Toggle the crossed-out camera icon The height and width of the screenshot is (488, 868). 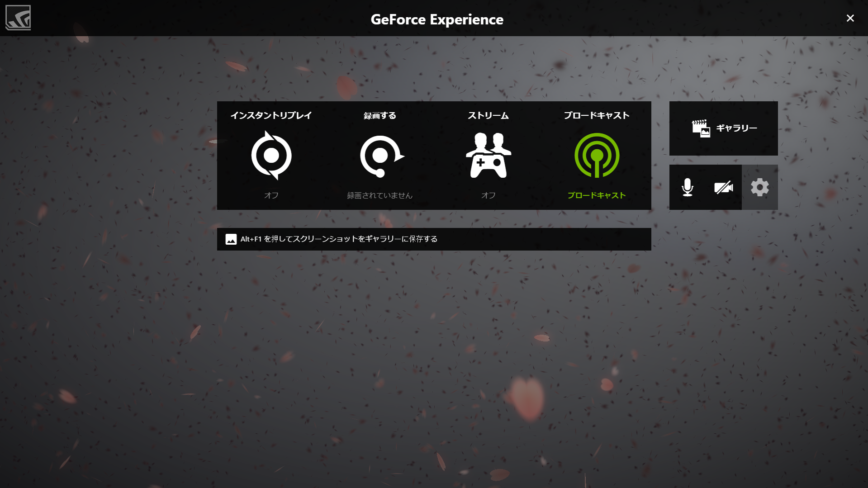coord(724,187)
